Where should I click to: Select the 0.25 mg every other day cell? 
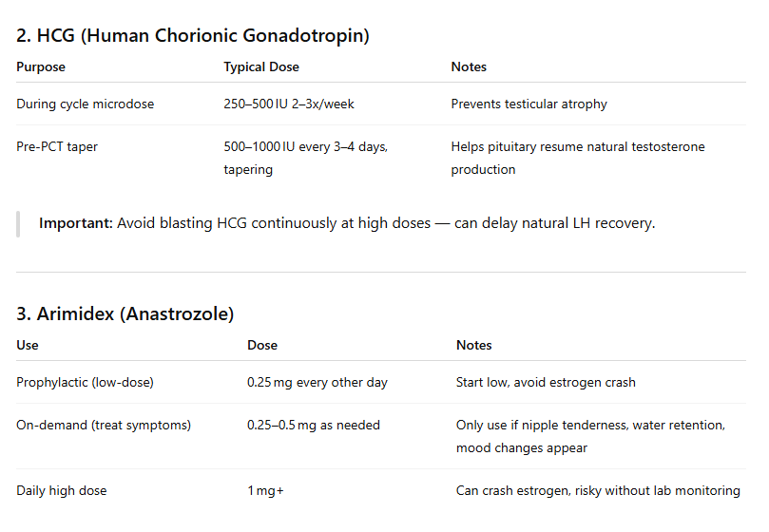317,383
